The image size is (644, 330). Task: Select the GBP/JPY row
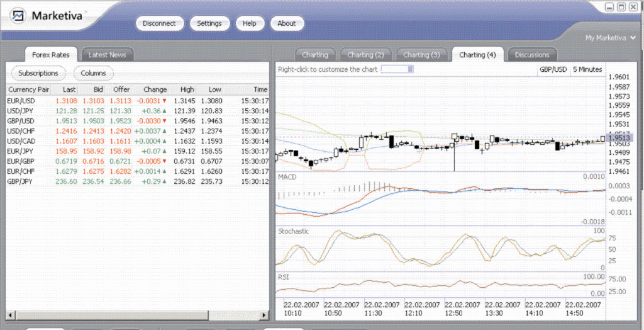[x=138, y=181]
